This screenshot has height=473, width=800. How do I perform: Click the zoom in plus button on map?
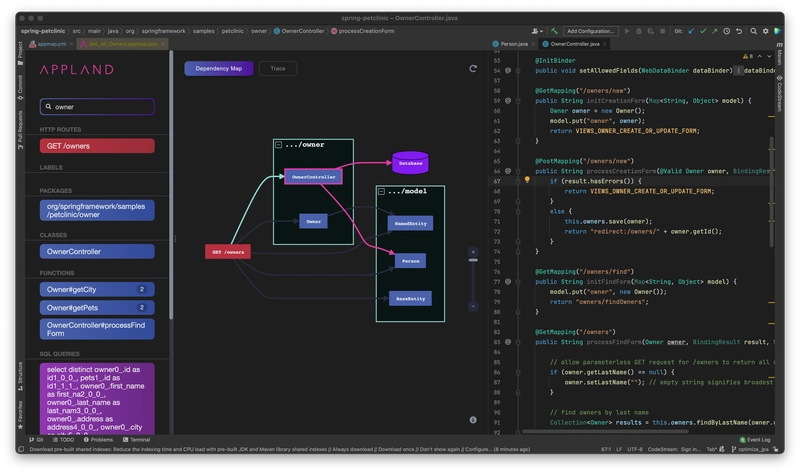click(473, 252)
